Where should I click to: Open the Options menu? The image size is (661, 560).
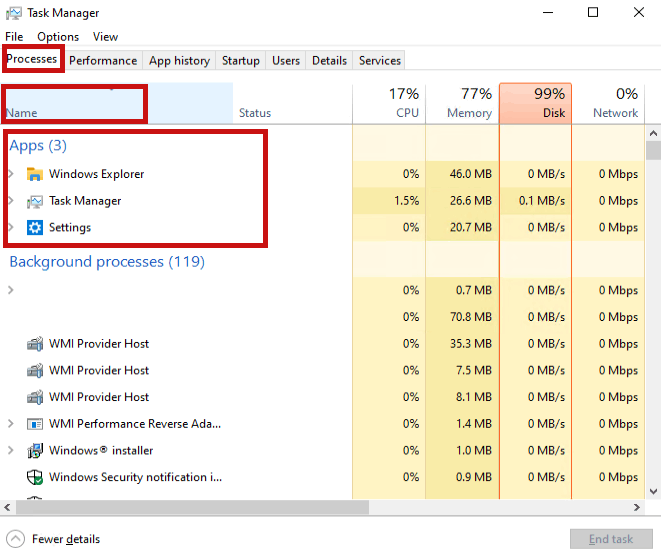tap(58, 37)
